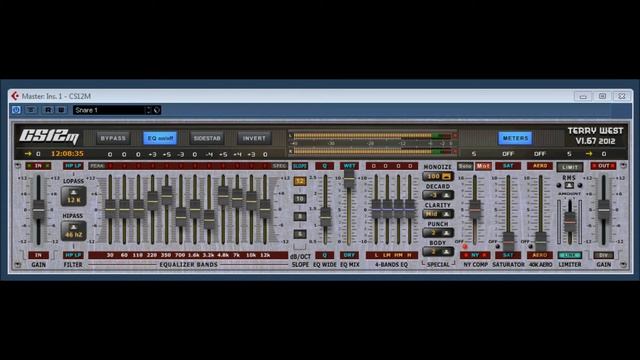The image size is (640, 360).
Task: Click the DIV button under output gain
Action: pos(604,255)
